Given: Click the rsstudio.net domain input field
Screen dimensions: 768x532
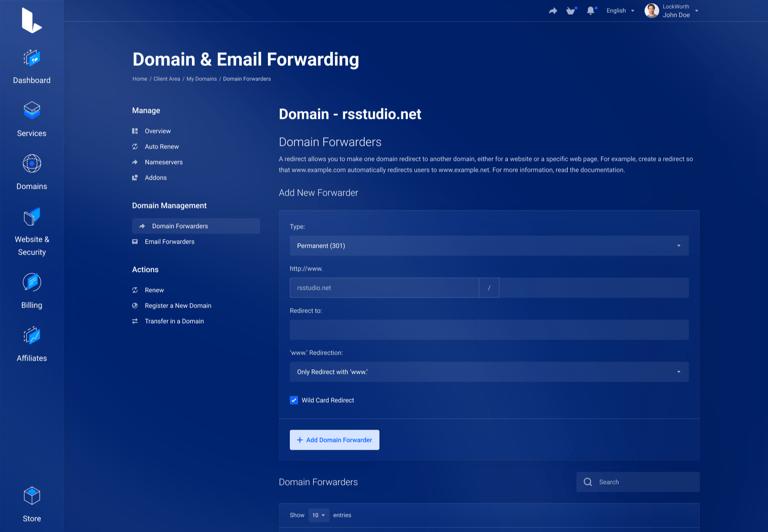Looking at the screenshot, I should pyautogui.click(x=384, y=288).
